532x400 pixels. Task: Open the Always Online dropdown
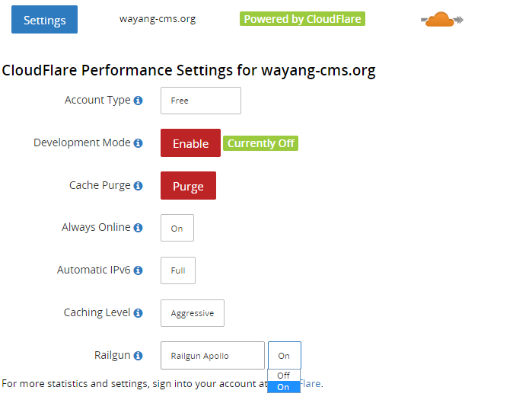[177, 228]
